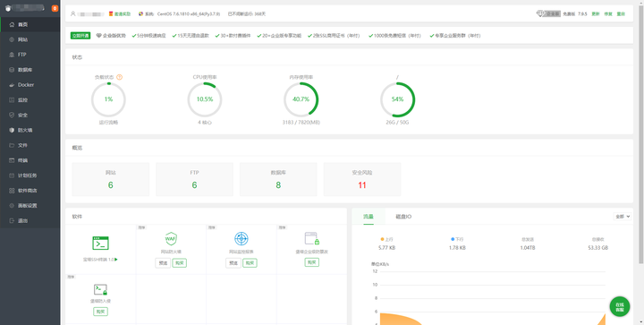Open the 全部 network interface dropdown
644x325 pixels.
click(623, 216)
